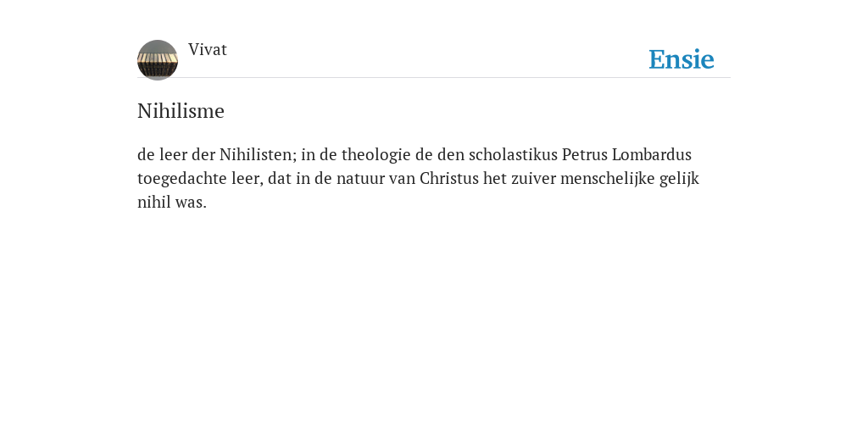Click the opening words de leer der
This screenshot has width=868, height=434.
[176, 154]
